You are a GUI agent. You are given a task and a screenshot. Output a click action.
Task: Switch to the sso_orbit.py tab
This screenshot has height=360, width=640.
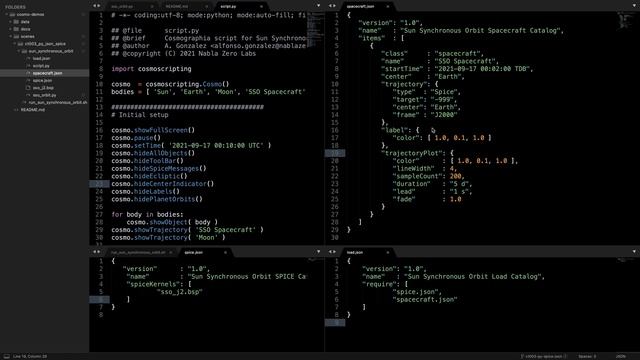(x=130, y=7)
